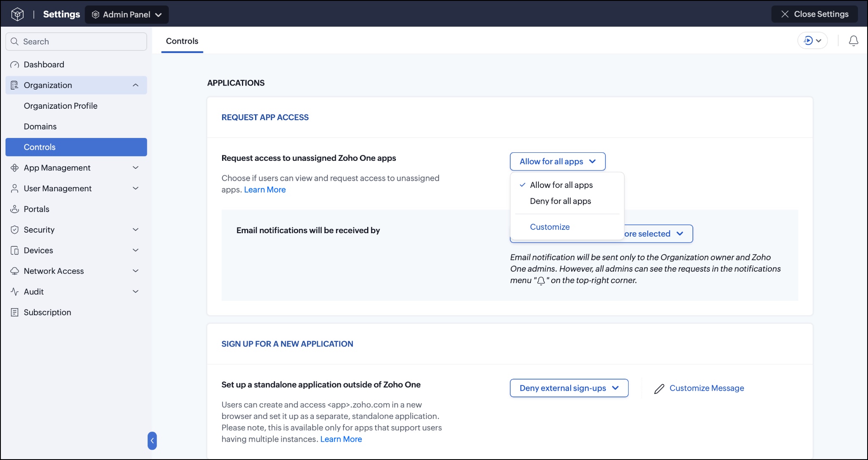868x460 pixels.
Task: Click the Settings title text
Action: point(61,14)
